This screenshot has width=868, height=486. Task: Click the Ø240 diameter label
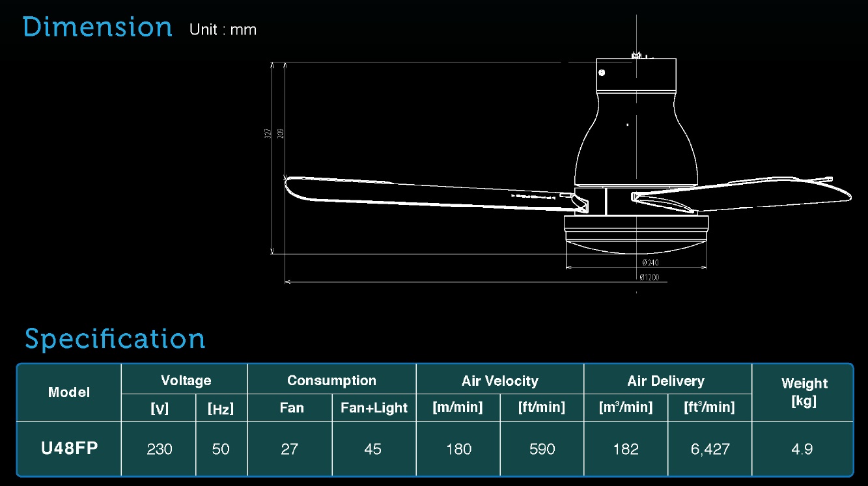tap(649, 263)
